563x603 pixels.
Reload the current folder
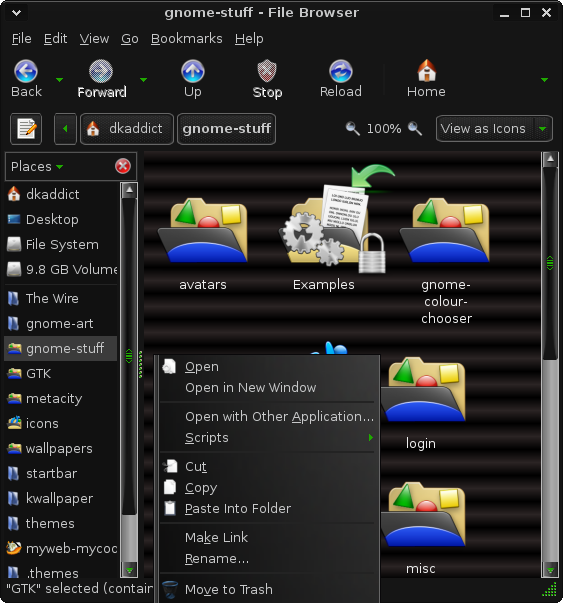coord(341,71)
